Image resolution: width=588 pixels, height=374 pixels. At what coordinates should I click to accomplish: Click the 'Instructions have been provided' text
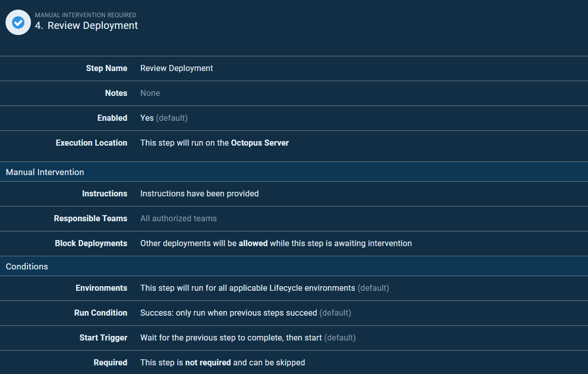199,194
